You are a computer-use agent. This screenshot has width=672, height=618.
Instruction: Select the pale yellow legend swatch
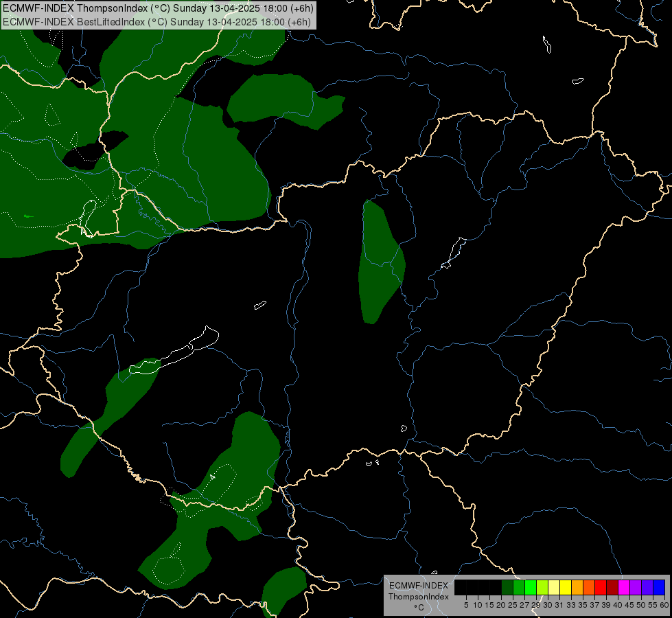pos(554,587)
